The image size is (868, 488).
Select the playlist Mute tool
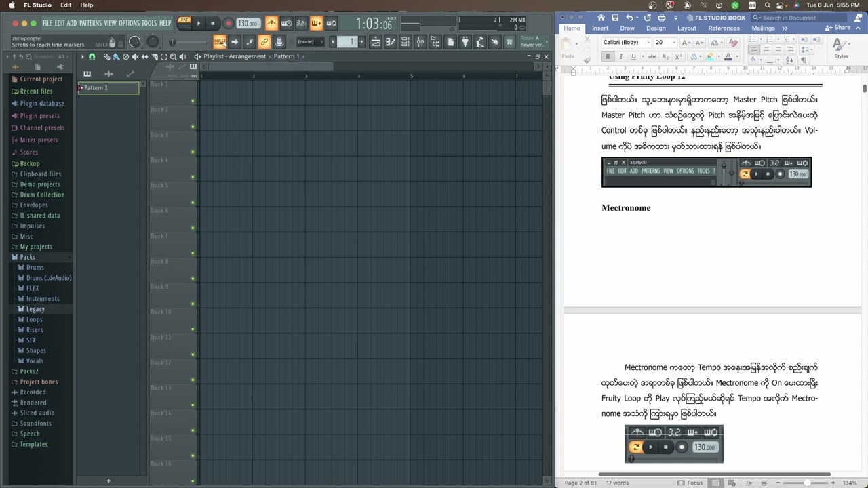click(135, 57)
